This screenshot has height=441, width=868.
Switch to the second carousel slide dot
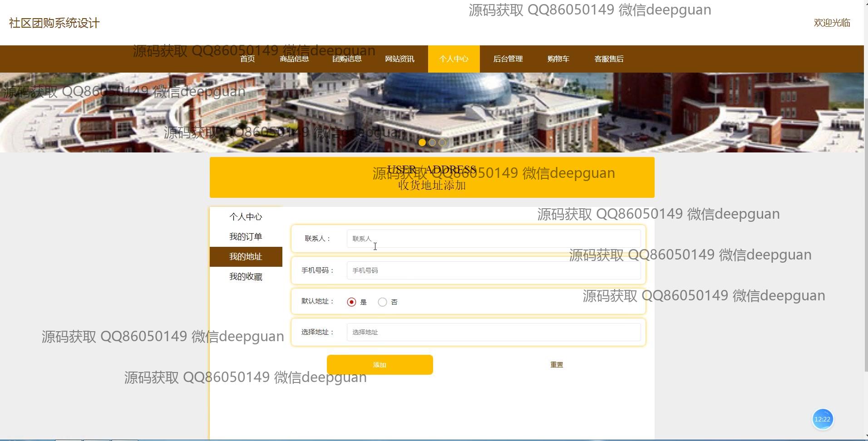tap(432, 142)
